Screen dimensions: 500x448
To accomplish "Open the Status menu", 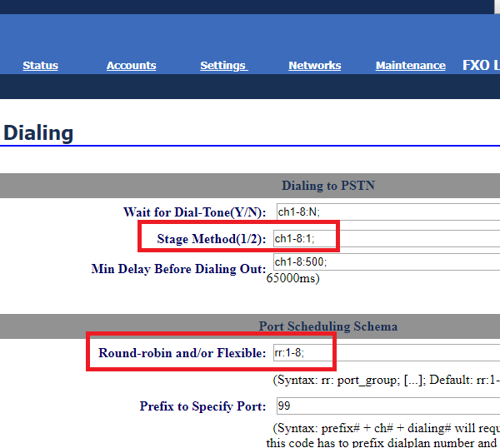I will point(40,66).
